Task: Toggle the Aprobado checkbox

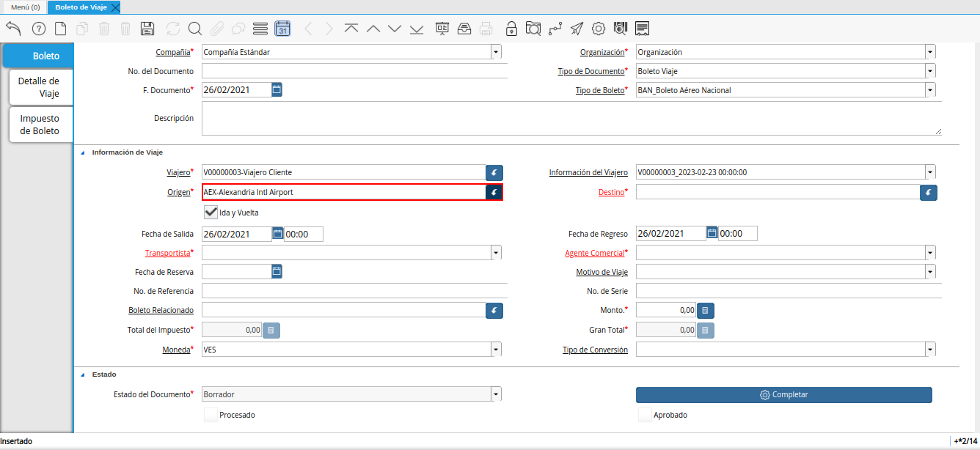Action: (644, 415)
